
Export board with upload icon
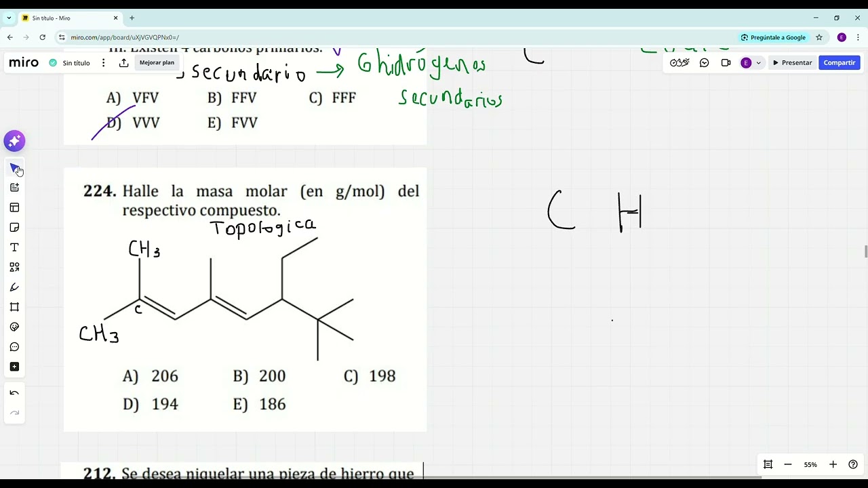tap(123, 62)
